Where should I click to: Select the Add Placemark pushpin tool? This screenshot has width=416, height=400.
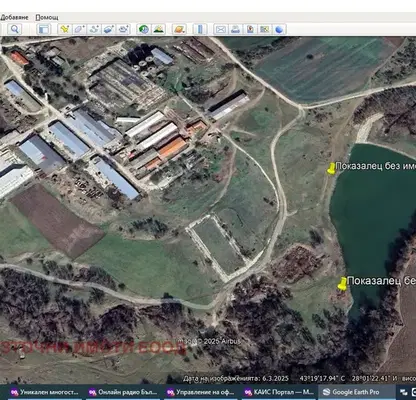(x=64, y=29)
